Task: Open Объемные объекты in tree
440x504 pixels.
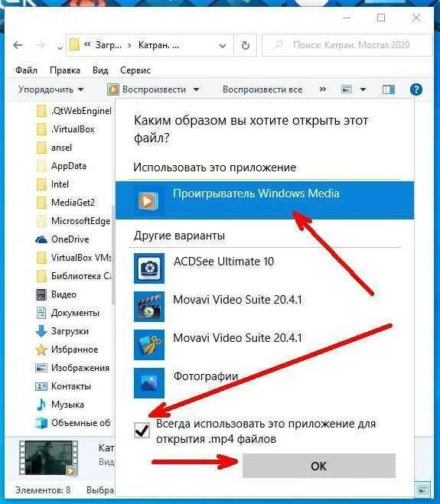Action: point(73,422)
